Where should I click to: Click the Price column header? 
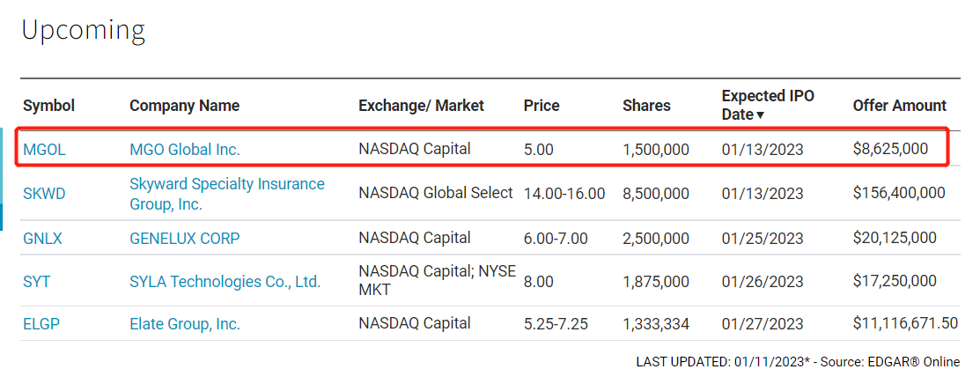(x=542, y=106)
